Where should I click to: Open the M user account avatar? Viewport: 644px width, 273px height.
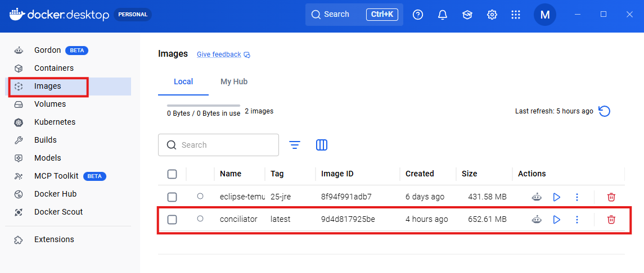[545, 15]
